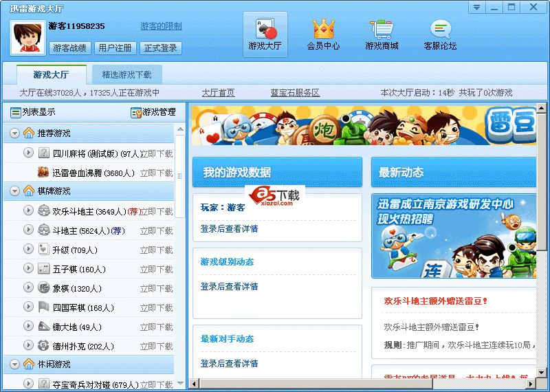
Task: Collapse the 休闲游戏 category
Action: [x=14, y=364]
